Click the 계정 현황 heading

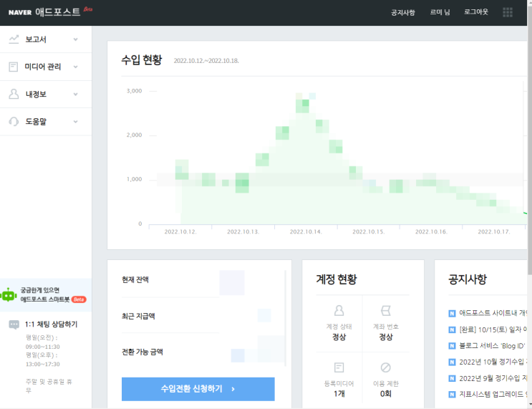[337, 279]
